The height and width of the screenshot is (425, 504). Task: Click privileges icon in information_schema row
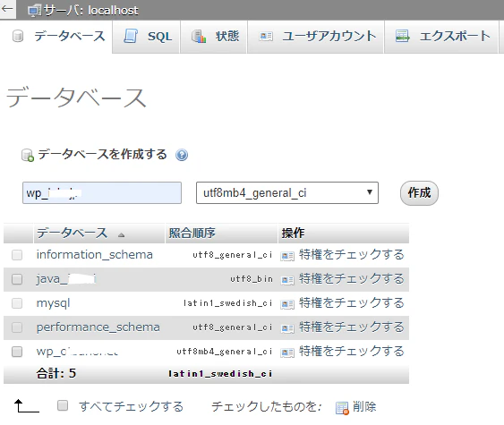[287, 256]
